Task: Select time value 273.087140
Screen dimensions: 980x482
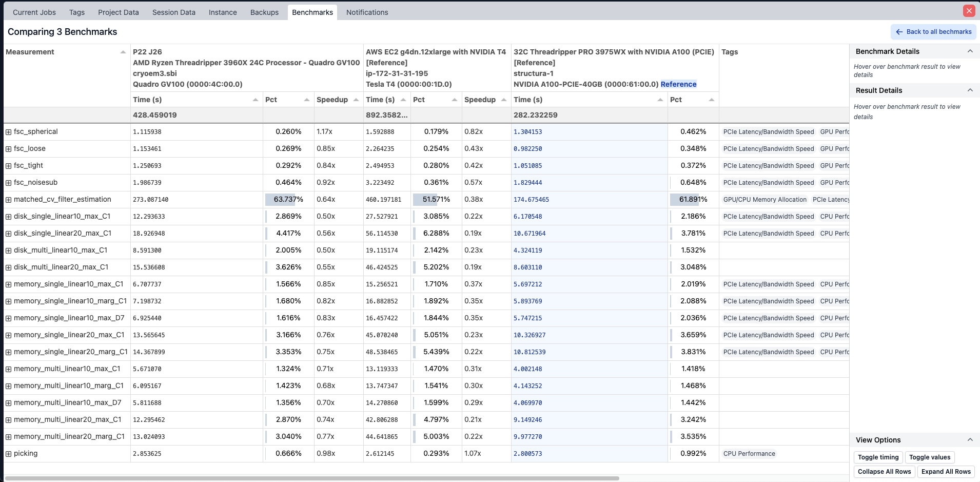Action: tap(150, 200)
